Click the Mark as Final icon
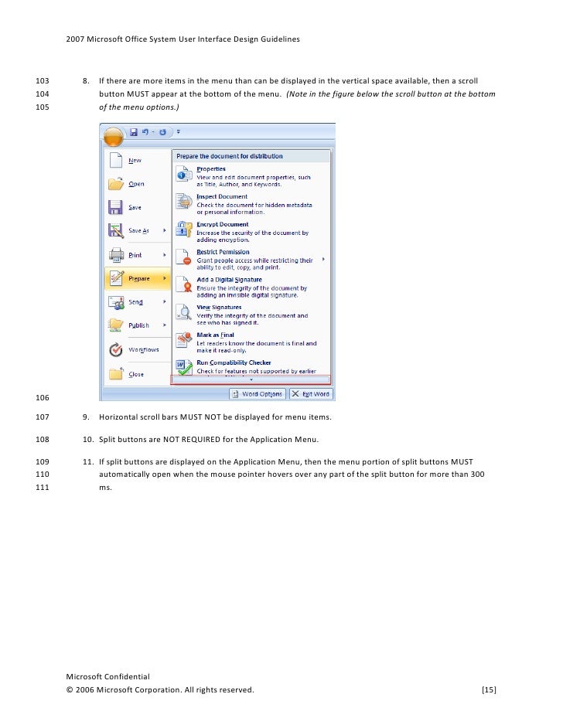The height and width of the screenshot is (728, 563). [184, 339]
